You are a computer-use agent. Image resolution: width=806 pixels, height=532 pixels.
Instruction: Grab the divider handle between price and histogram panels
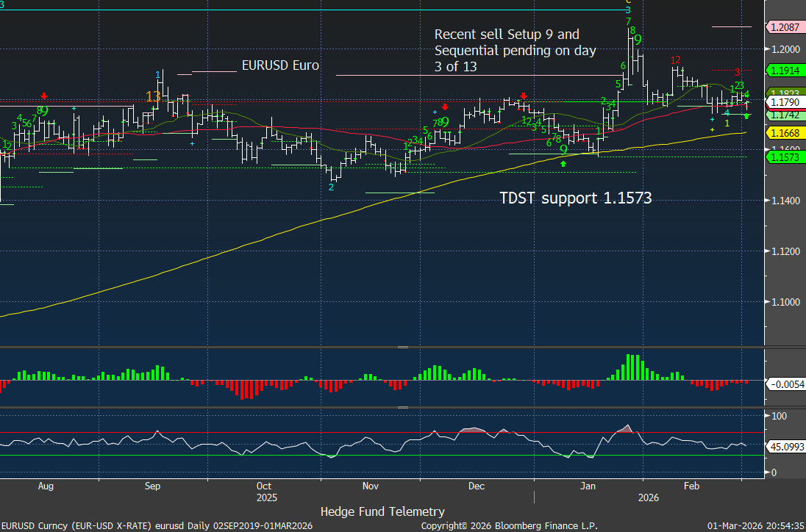pyautogui.click(x=402, y=347)
